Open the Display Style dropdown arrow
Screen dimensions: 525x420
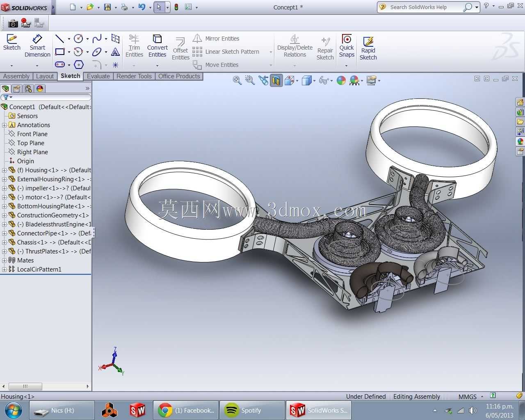tap(314, 81)
